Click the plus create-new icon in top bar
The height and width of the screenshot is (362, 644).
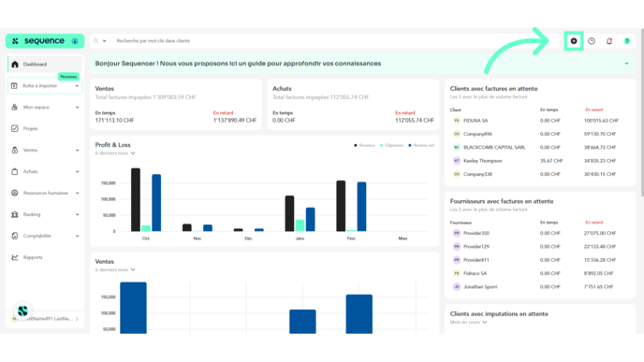[x=574, y=41]
